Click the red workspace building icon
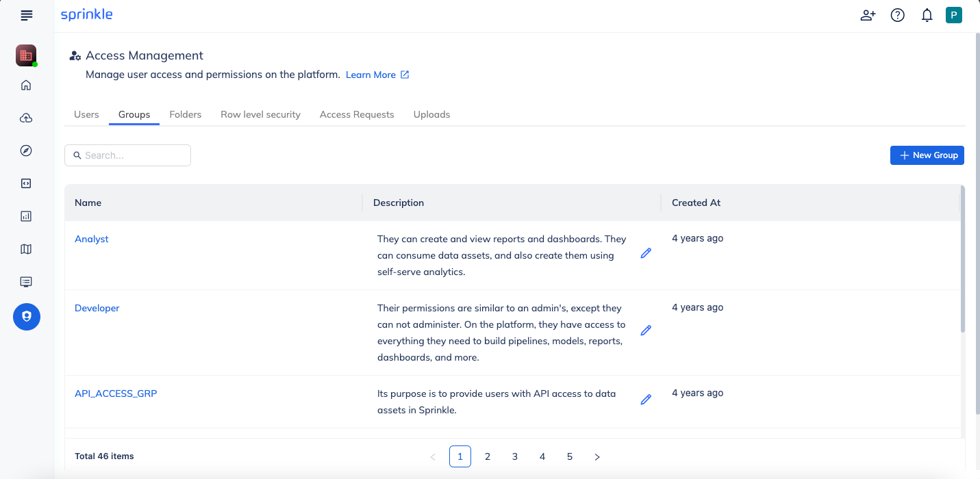Screen dimensions: 980x479 pyautogui.click(x=26, y=55)
